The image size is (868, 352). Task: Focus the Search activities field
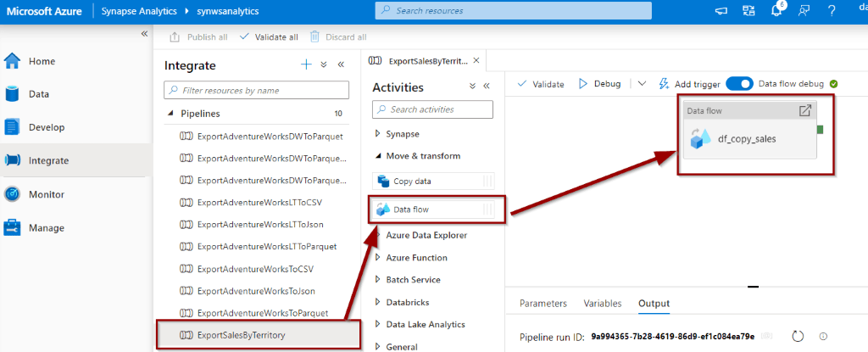432,109
